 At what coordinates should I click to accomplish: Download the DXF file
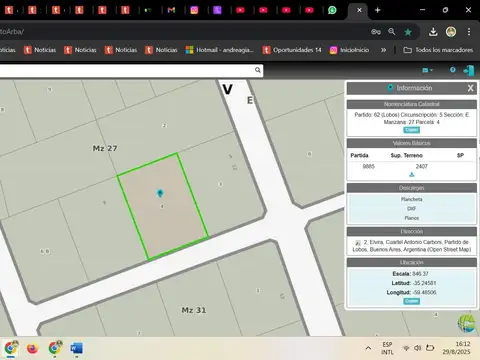point(412,209)
